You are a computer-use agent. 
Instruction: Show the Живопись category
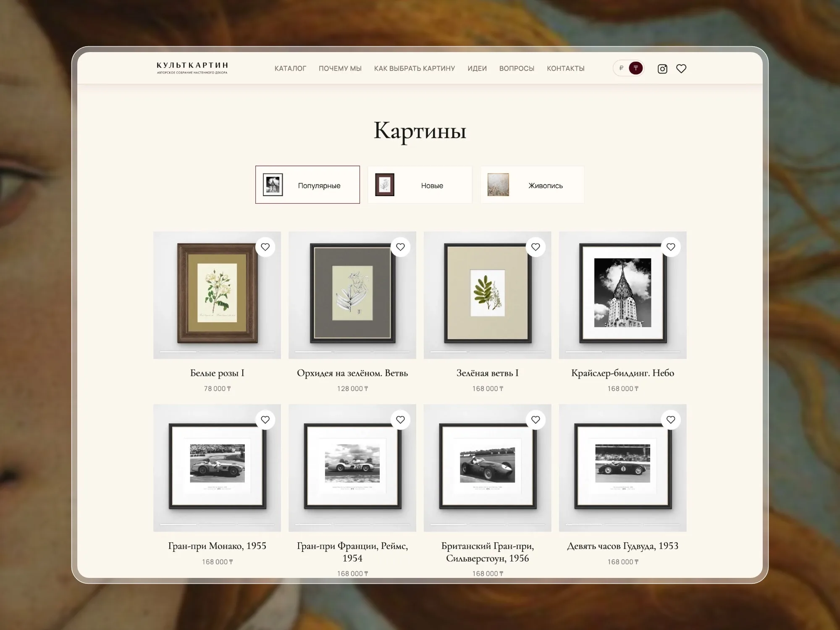533,185
